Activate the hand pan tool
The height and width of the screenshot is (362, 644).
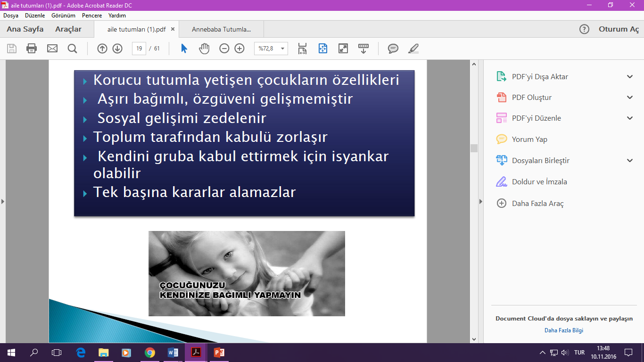click(x=204, y=48)
